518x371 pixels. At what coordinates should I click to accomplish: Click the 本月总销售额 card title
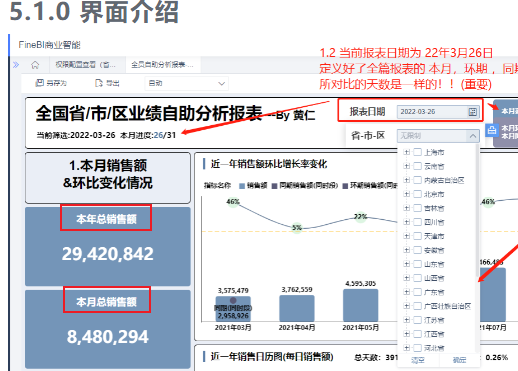(x=106, y=302)
